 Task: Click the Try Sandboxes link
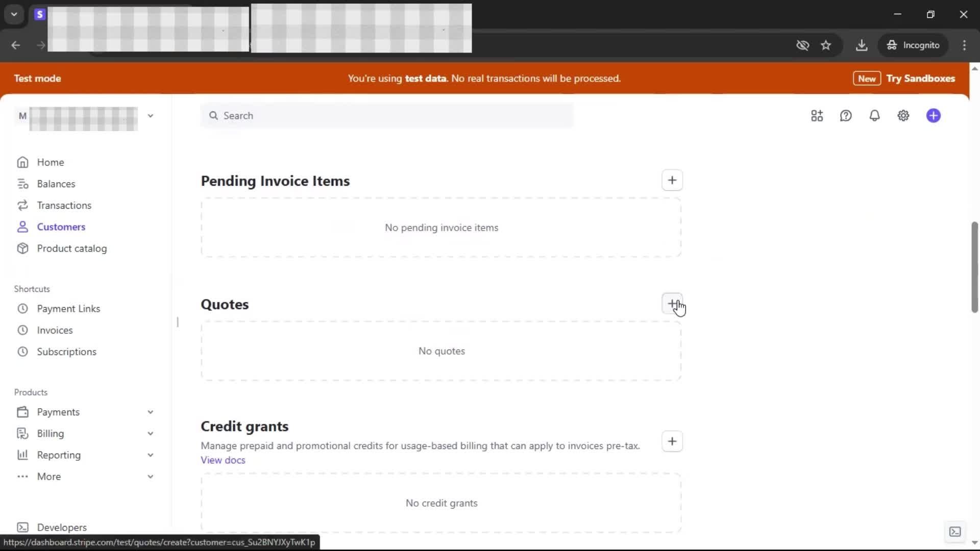[920, 79]
